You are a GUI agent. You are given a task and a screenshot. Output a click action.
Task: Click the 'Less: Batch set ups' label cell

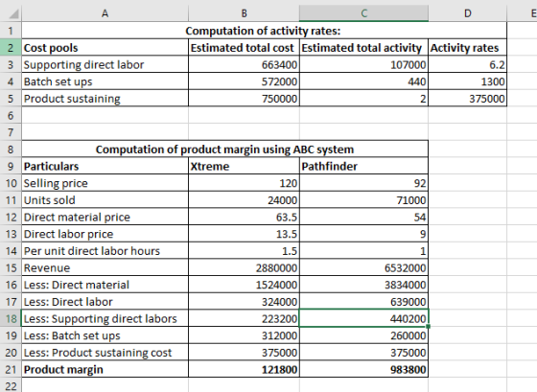pyautogui.click(x=105, y=335)
